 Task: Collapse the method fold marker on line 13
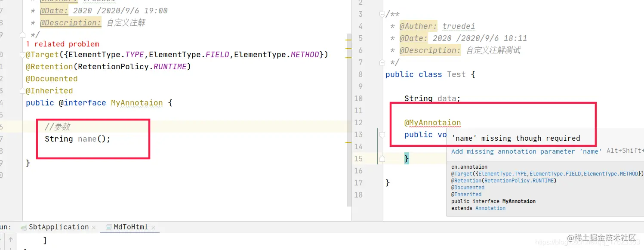click(x=382, y=135)
